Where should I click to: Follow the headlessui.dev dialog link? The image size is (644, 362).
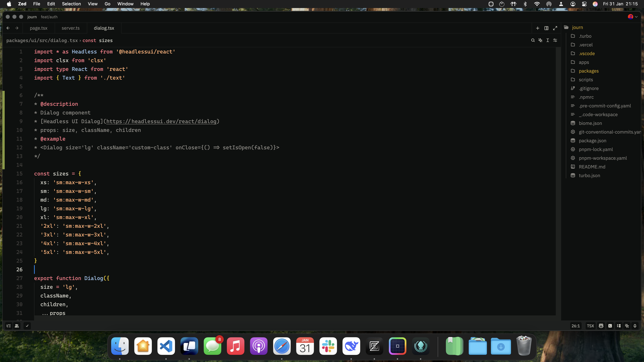161,121
